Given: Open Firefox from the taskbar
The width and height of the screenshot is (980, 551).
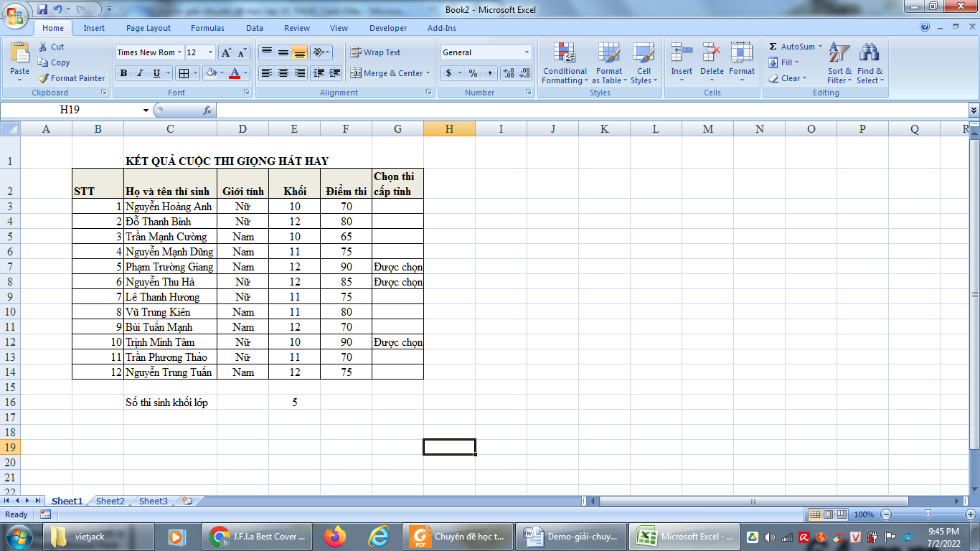Looking at the screenshot, I should coord(334,537).
